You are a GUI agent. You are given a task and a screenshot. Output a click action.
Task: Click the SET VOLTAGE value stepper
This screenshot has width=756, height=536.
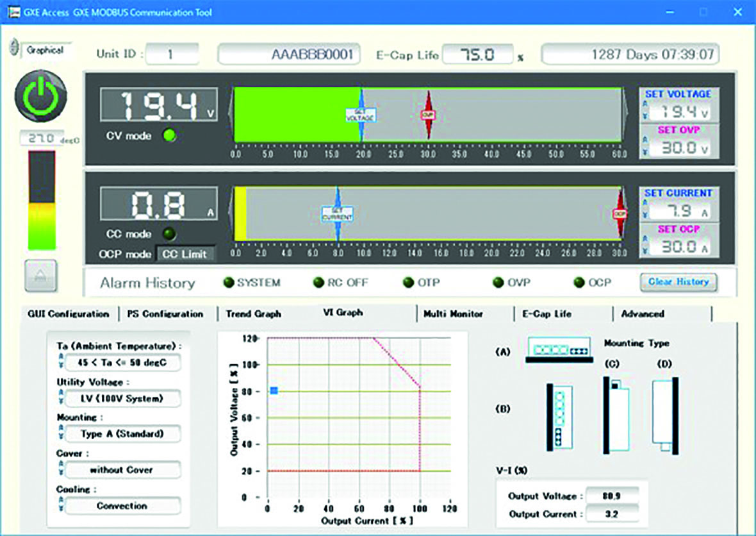tap(645, 110)
